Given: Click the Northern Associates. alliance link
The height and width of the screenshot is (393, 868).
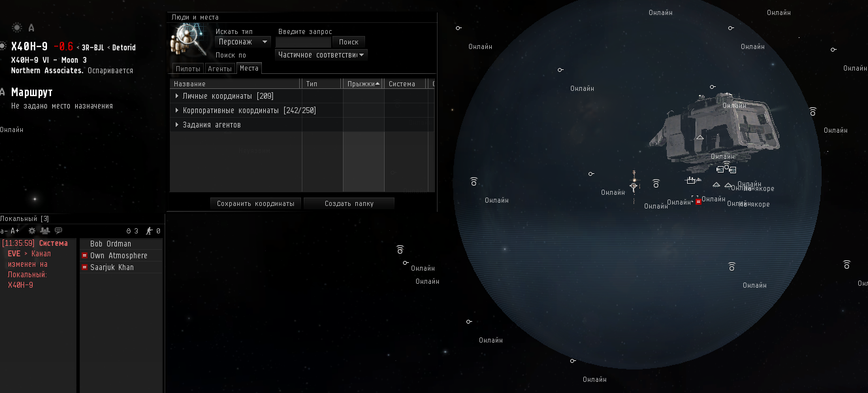Looking at the screenshot, I should click(48, 71).
